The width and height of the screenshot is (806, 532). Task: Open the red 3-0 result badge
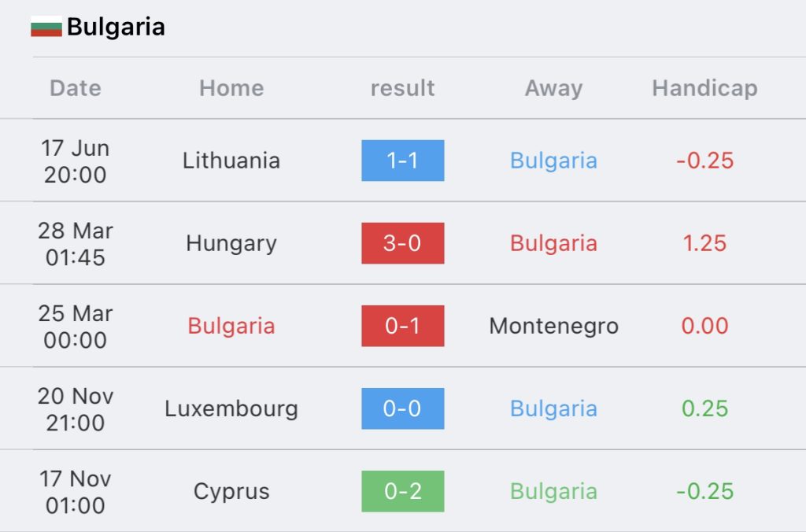pyautogui.click(x=402, y=243)
